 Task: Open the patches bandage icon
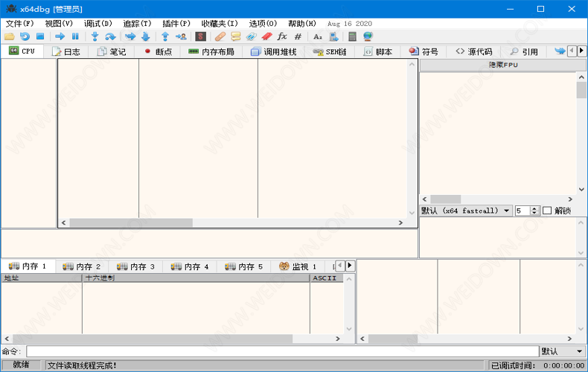pyautogui.click(x=220, y=36)
